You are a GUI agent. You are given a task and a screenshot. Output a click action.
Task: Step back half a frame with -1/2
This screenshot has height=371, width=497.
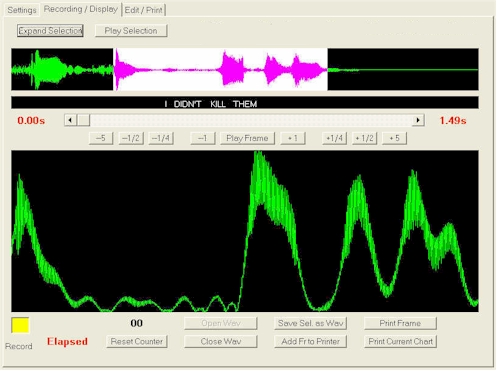pos(131,138)
